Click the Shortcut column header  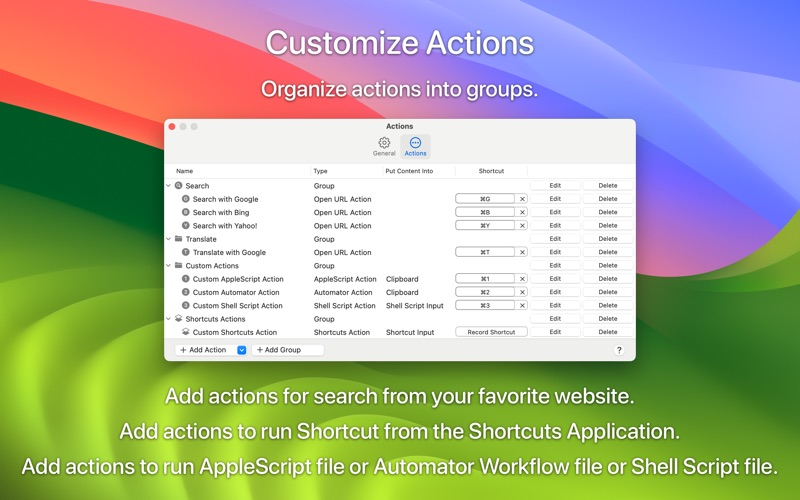click(491, 171)
